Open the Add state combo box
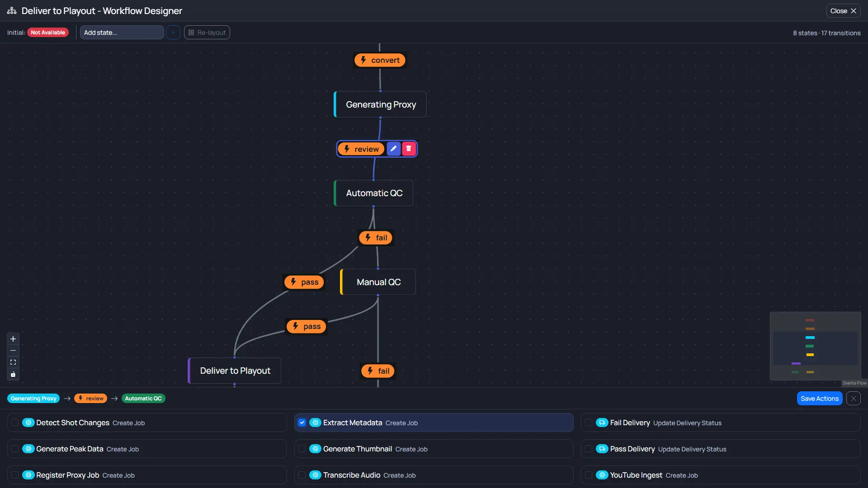This screenshot has width=868, height=488. click(122, 32)
